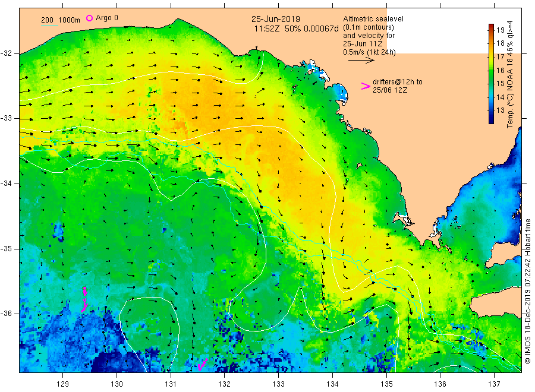Screen dimensions: 535x392
Task: Click longitude label 134
Action: [332, 384]
